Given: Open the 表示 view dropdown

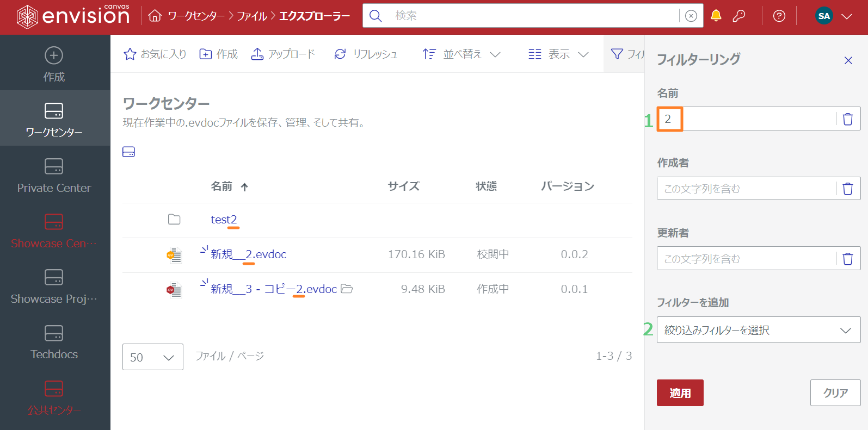Looking at the screenshot, I should tap(558, 54).
